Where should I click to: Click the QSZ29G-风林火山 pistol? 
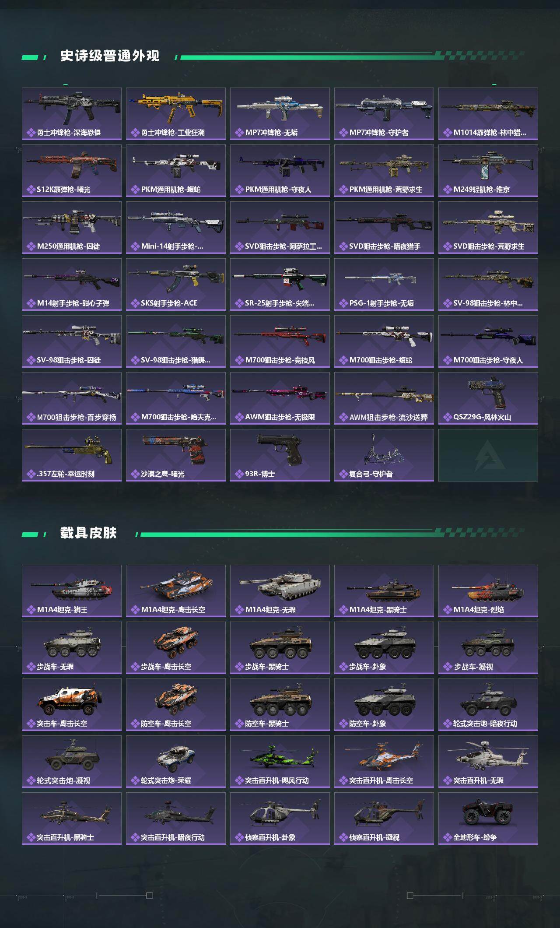pos(488,398)
